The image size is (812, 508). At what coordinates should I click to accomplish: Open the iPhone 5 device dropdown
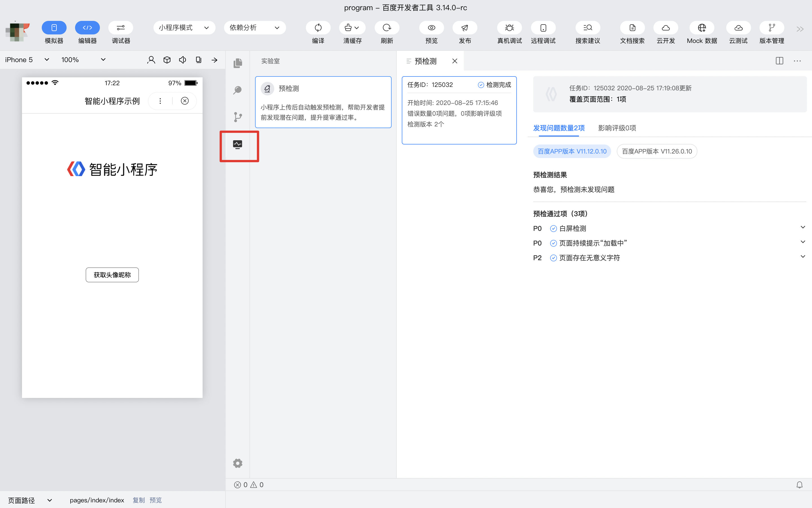click(x=27, y=60)
